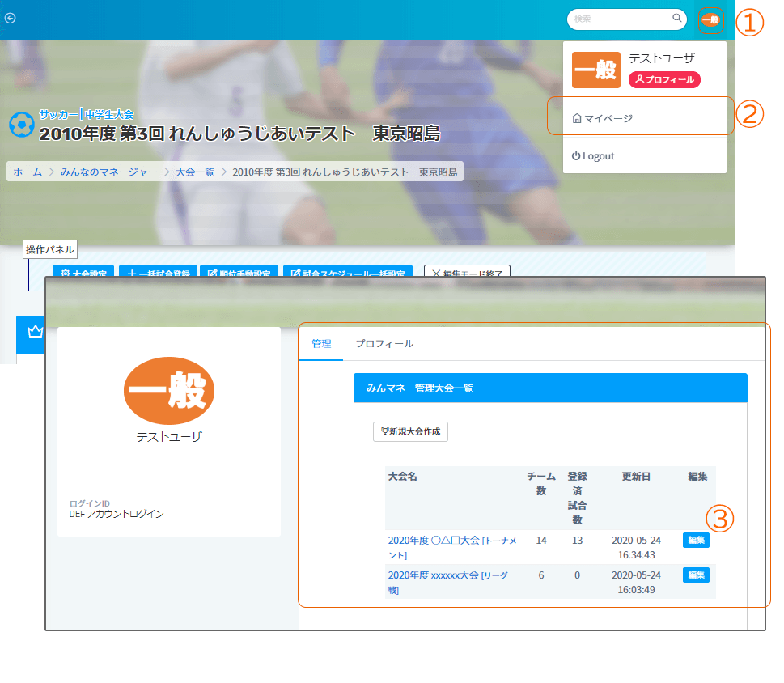Click the crown icon on blue tab
This screenshot has height=683, width=784.
point(35,332)
